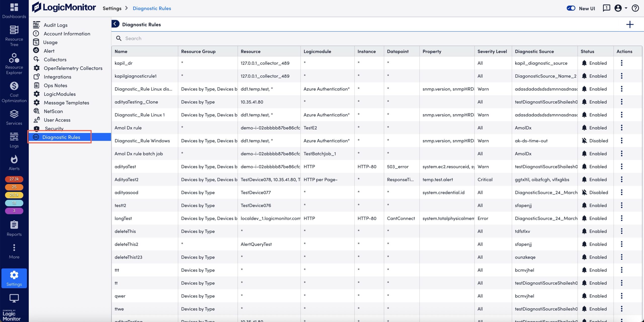Open actions menu for adityaTest row

click(622, 166)
